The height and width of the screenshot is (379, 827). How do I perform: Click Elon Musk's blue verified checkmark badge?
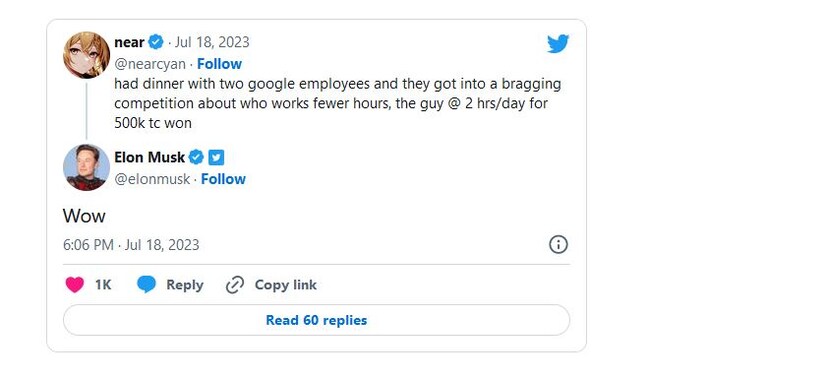196,157
